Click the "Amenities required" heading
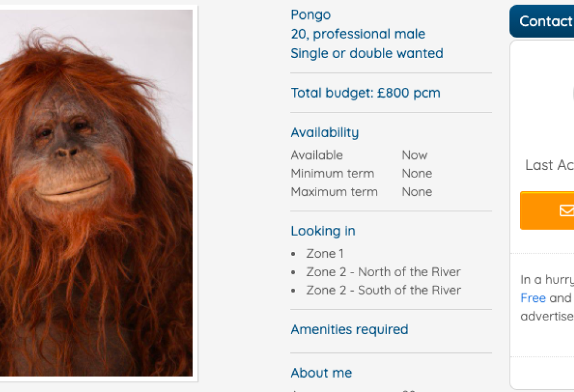This screenshot has height=392, width=574. pos(349,329)
